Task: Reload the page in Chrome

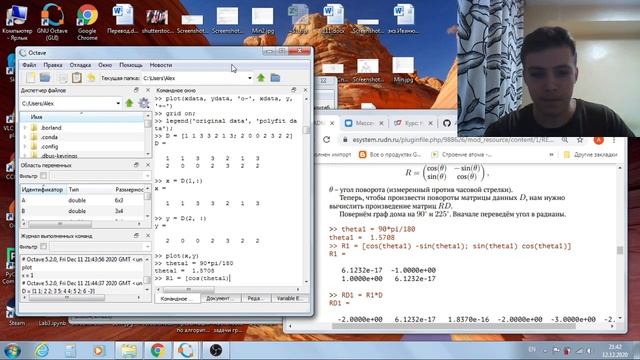Action: coord(327,140)
